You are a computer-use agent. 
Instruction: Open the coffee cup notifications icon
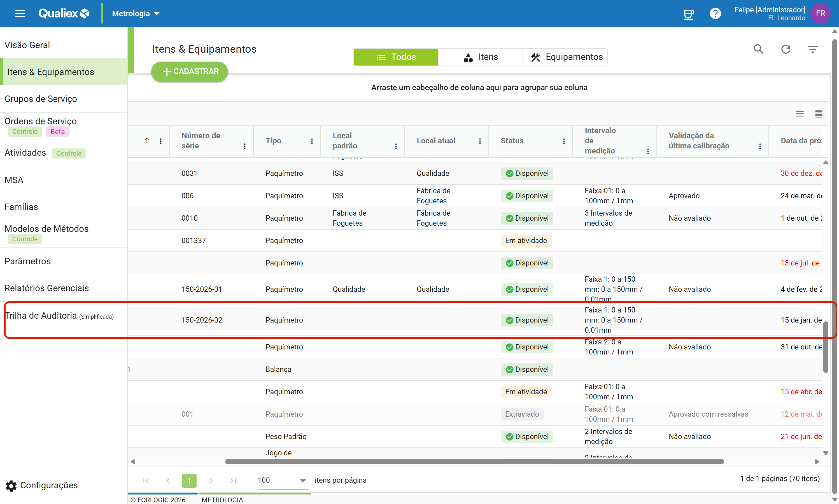(689, 14)
